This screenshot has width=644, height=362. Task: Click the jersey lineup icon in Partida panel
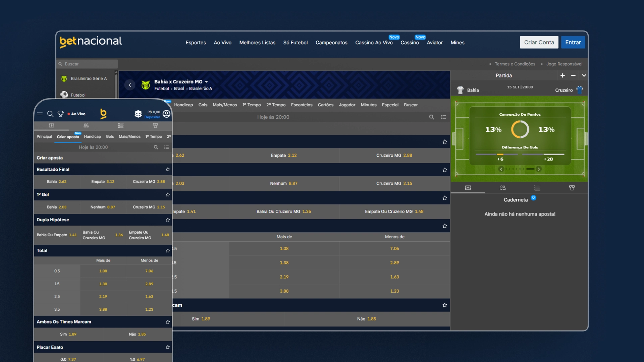[x=572, y=188]
